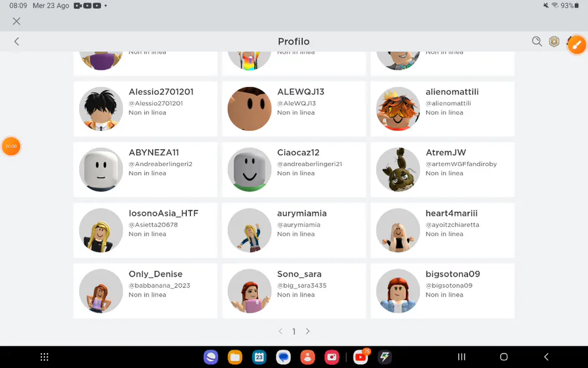The width and height of the screenshot is (588, 368).
Task: Click the @ayoitzchiaretta username
Action: tap(452, 225)
